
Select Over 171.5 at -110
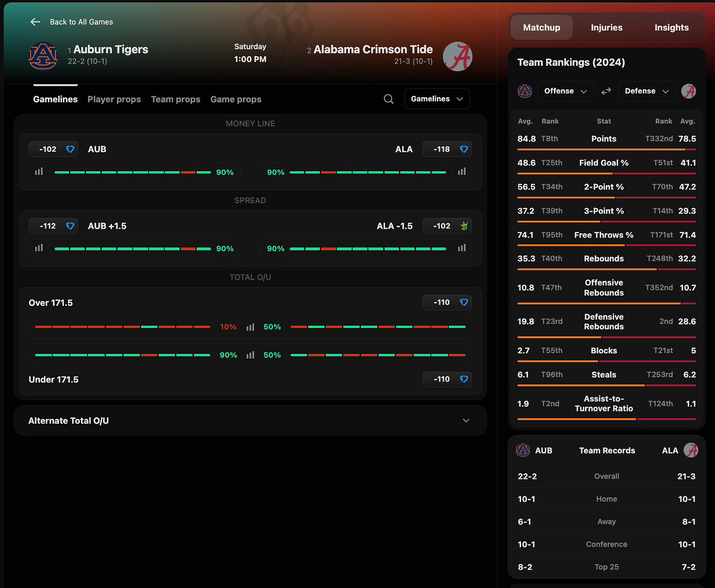[x=447, y=302]
